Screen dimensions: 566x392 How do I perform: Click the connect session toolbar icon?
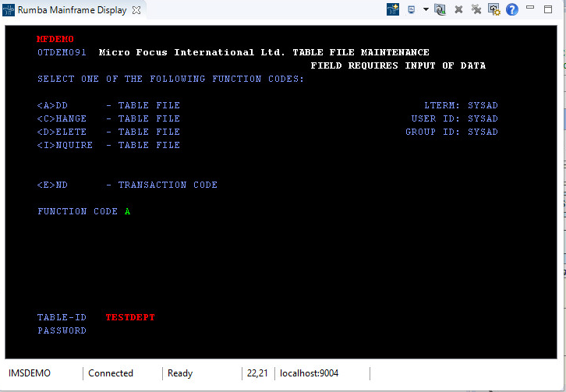click(x=440, y=9)
